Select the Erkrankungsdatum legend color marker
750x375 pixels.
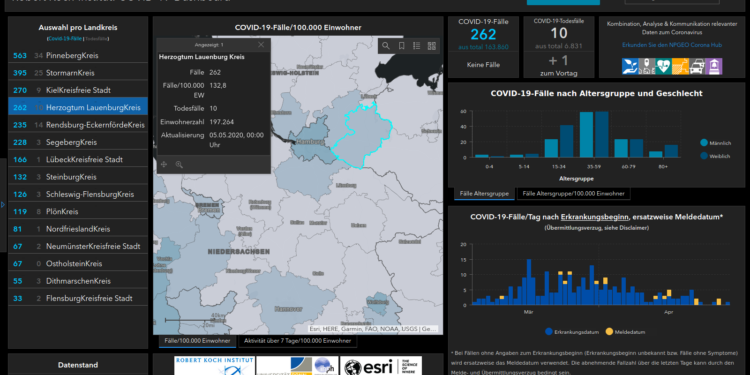point(549,331)
